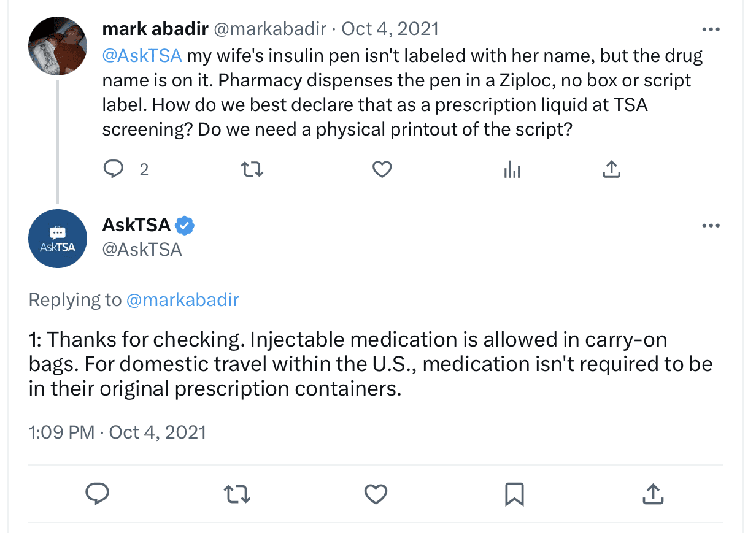Screen dimensions: 756x533
Task: View analytics for mark abadir's tweet
Action: tap(512, 169)
